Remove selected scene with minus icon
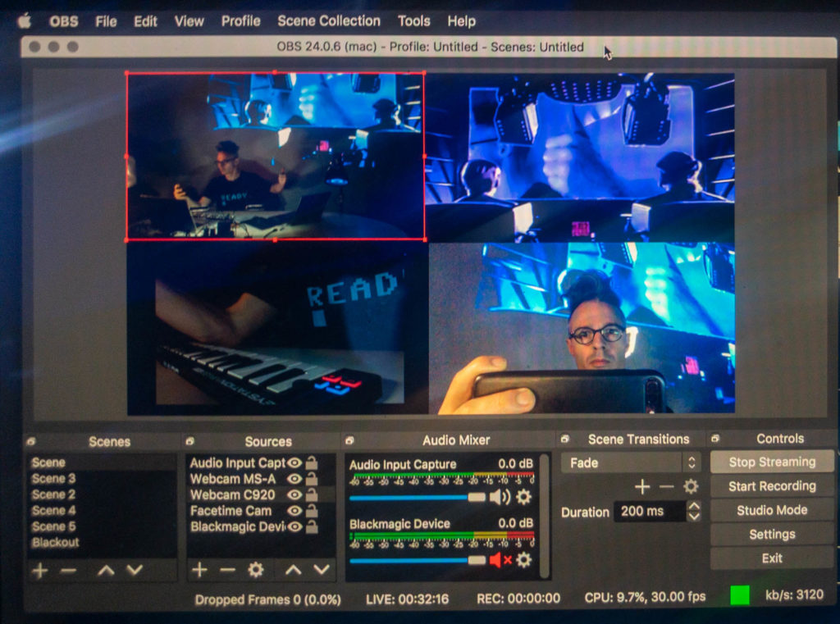 tap(69, 571)
